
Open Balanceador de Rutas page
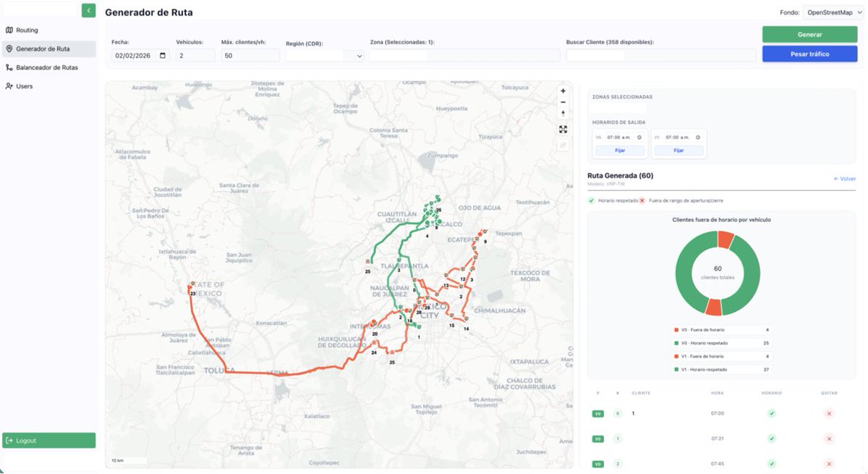pyautogui.click(x=48, y=67)
